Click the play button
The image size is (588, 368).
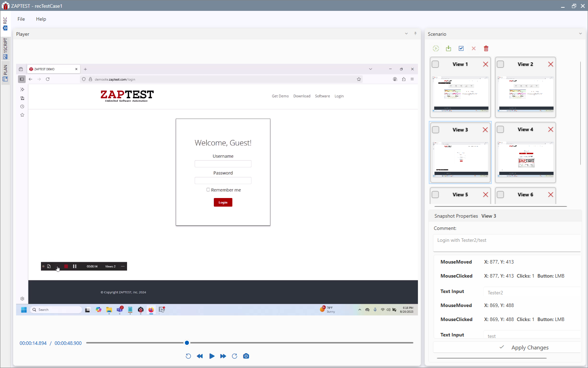tap(212, 356)
